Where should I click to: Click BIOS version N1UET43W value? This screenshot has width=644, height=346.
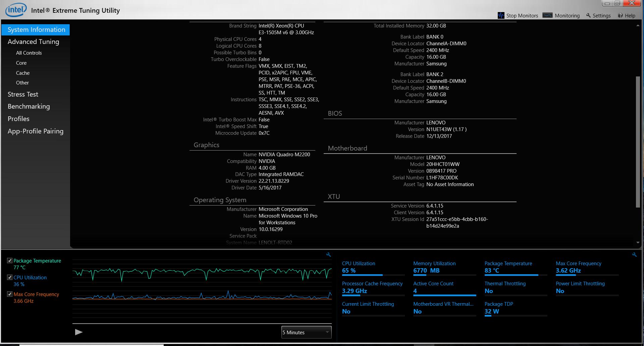pyautogui.click(x=446, y=129)
